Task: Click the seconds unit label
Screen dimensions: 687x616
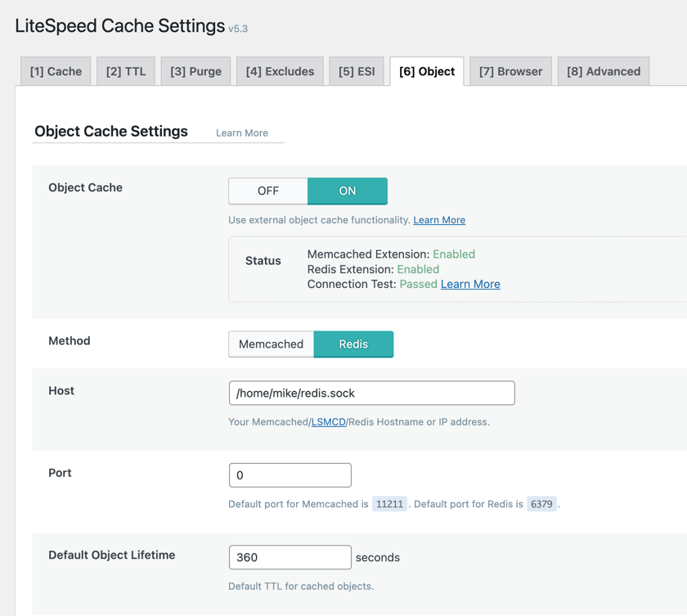Action: pyautogui.click(x=378, y=557)
